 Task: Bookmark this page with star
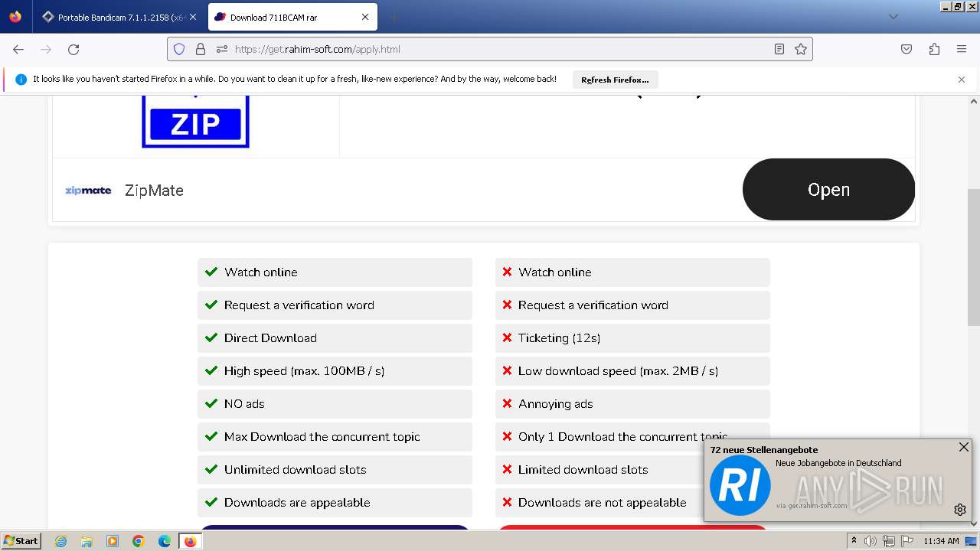(x=801, y=49)
